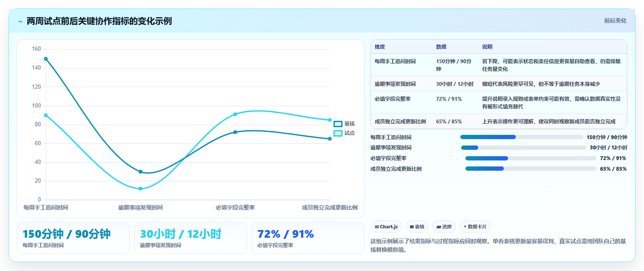Click table value 30小时 / 12小时
The image size is (644, 271).
pyautogui.click(x=455, y=84)
